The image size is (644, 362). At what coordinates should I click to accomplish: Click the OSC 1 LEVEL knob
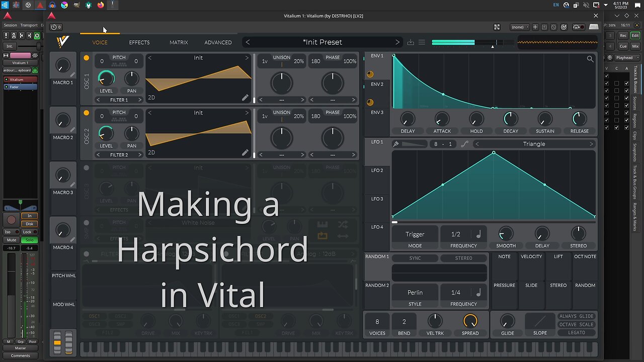(106, 78)
